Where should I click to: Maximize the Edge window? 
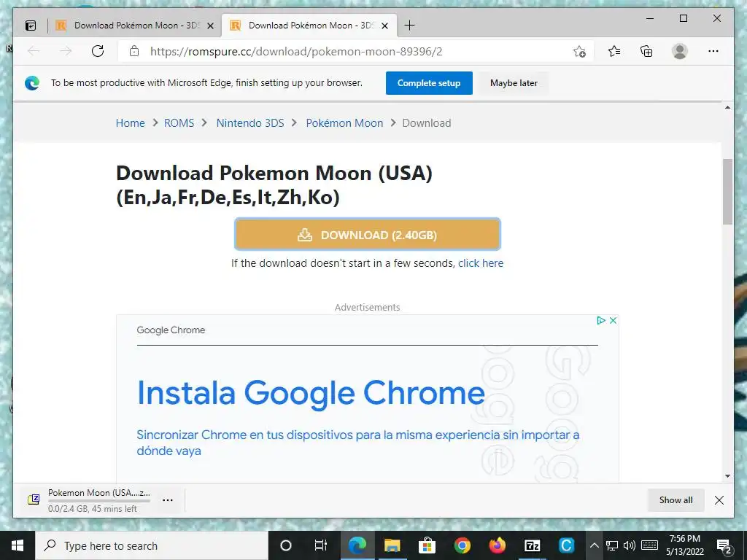click(683, 18)
